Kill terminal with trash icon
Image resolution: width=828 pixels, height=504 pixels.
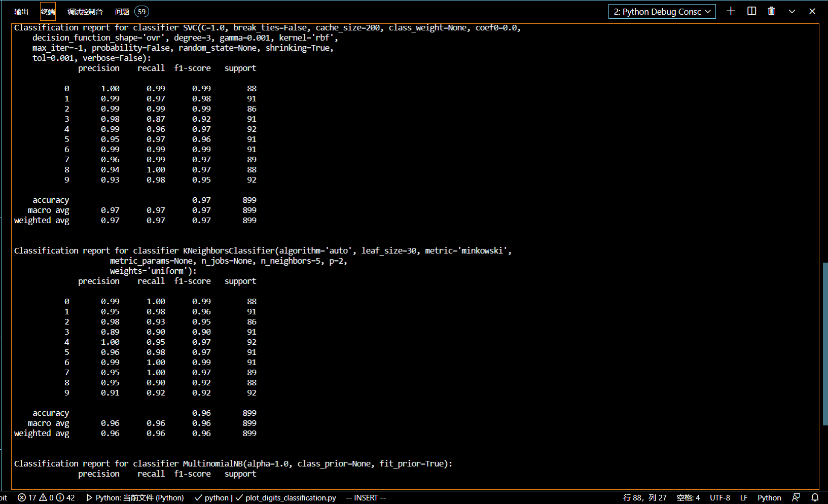(771, 11)
